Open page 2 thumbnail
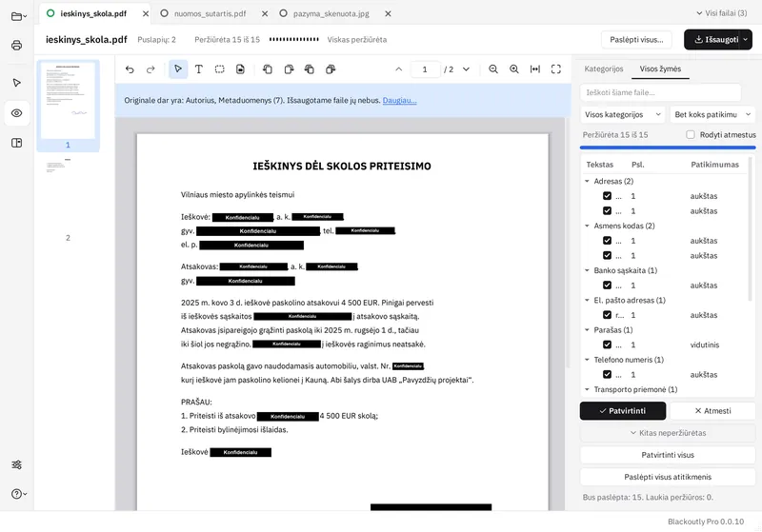This screenshot has height=532, width=762. coord(68,199)
